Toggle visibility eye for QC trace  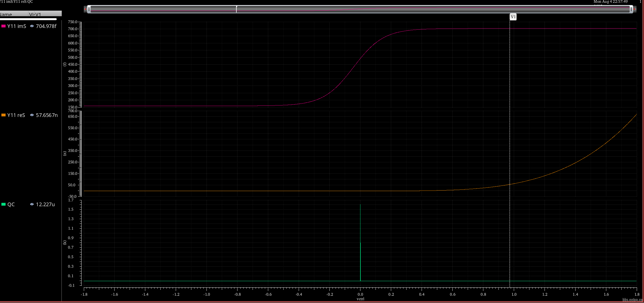[32, 204]
